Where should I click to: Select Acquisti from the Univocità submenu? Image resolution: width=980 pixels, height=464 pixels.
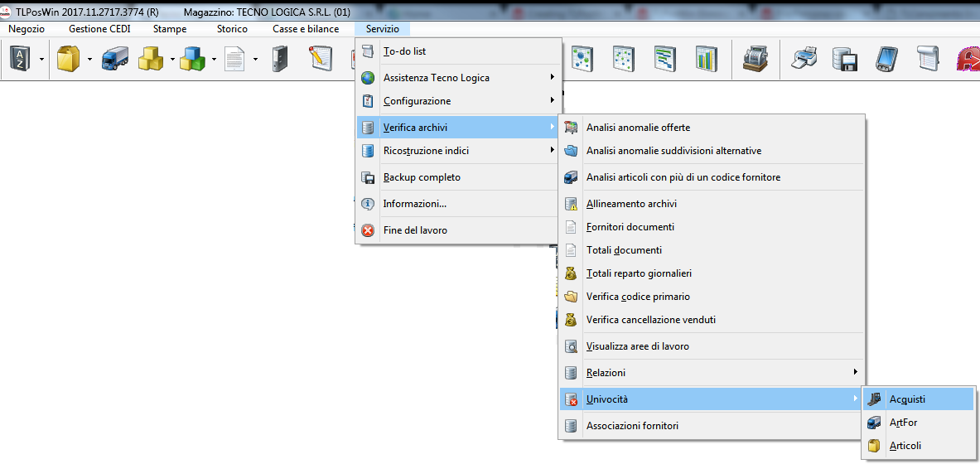(x=907, y=399)
